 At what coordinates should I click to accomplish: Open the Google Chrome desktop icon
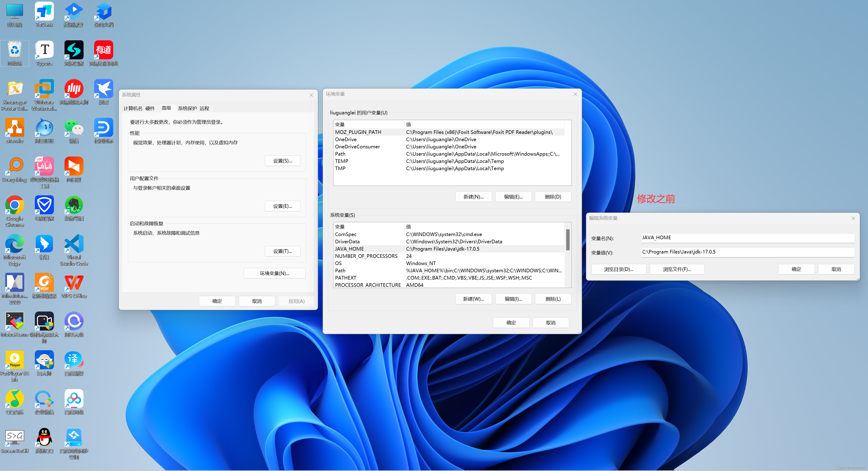[x=14, y=212]
